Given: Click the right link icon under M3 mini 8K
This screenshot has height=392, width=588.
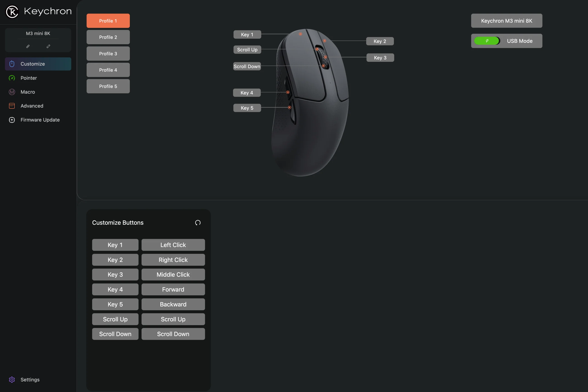Looking at the screenshot, I should click(x=48, y=46).
